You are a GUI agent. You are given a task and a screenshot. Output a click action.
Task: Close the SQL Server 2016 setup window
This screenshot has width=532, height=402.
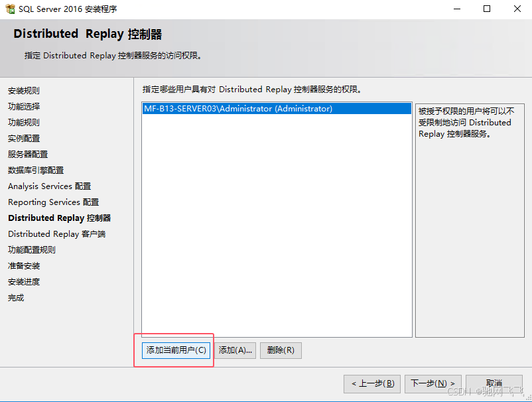click(517, 9)
